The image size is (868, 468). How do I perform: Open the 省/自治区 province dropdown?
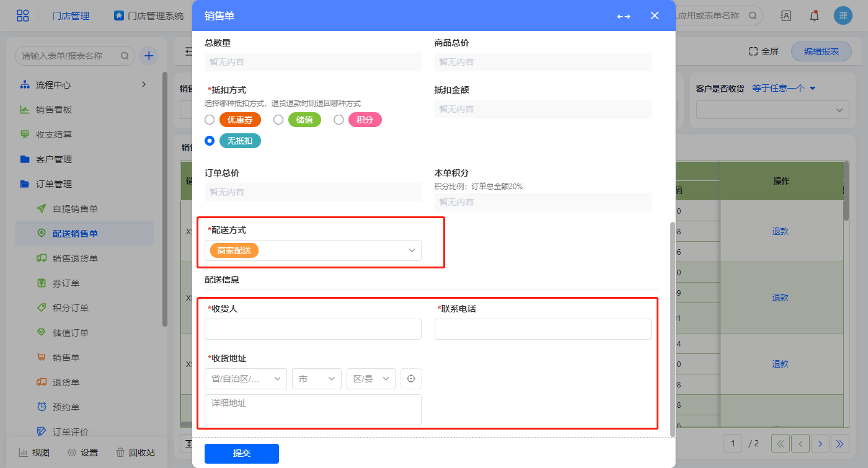pos(246,379)
